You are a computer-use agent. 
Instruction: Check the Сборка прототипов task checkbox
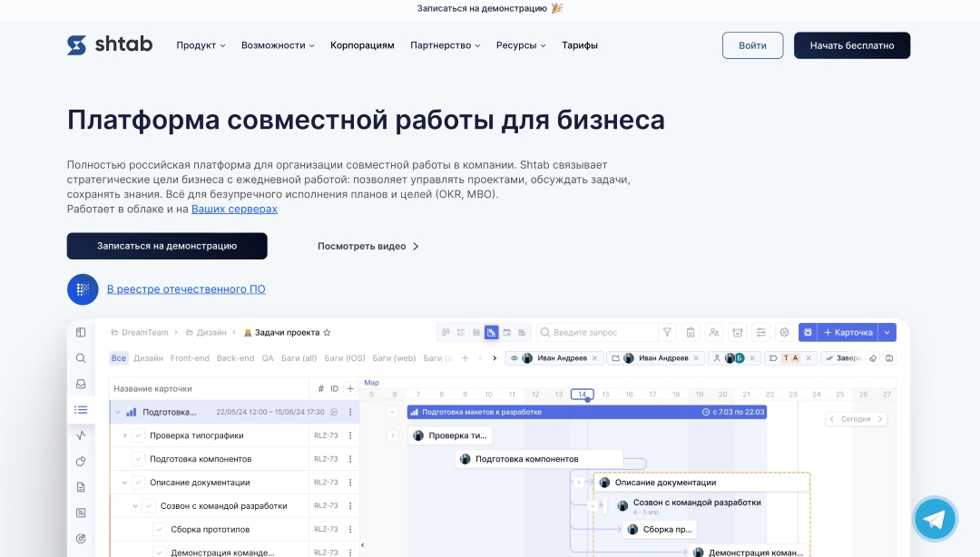pyautogui.click(x=160, y=530)
